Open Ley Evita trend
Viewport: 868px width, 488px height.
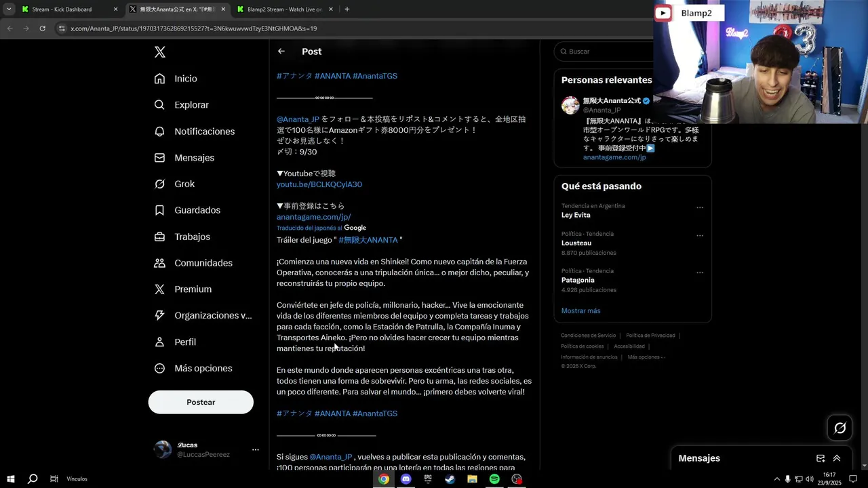coord(576,215)
